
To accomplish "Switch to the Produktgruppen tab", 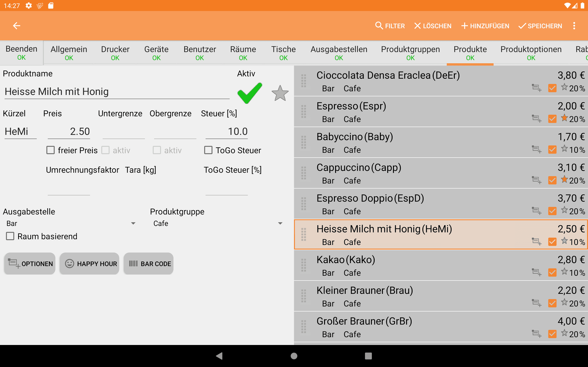I will pyautogui.click(x=410, y=53).
